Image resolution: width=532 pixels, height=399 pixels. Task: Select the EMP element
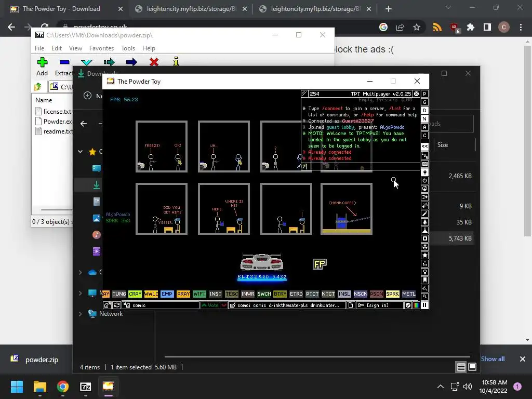[167, 294]
